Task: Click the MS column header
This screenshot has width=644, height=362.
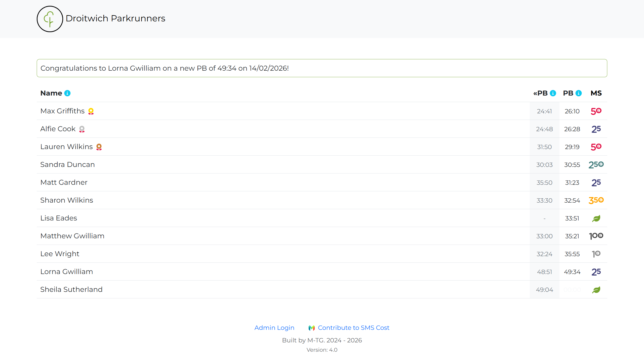Action: pos(596,93)
